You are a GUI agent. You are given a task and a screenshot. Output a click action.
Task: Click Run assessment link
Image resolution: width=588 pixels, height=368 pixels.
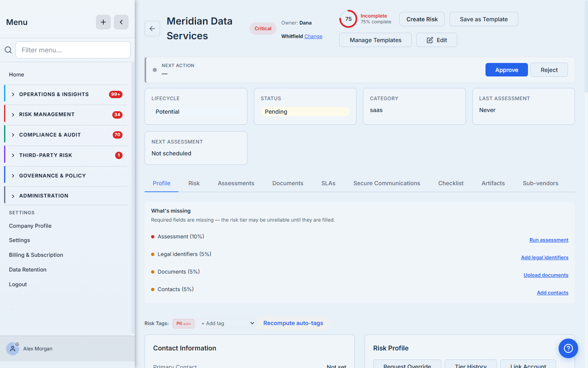549,240
